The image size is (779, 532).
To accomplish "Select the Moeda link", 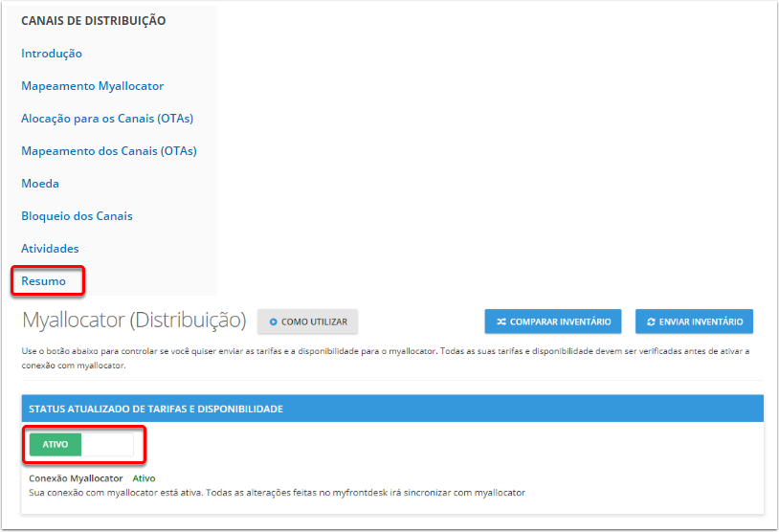I will point(40,184).
